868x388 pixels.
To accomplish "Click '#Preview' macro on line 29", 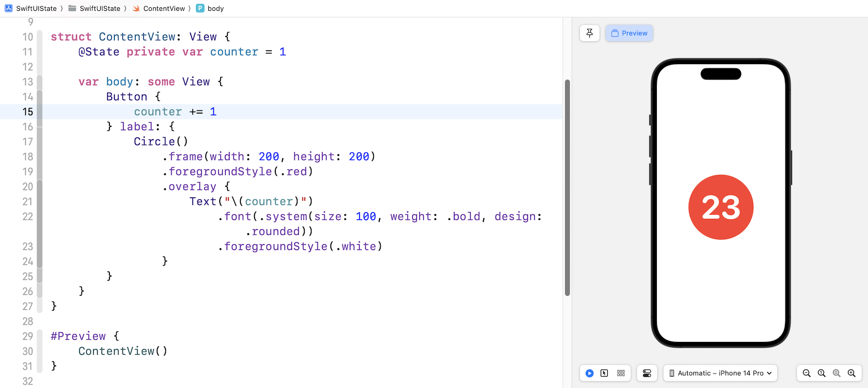I will [x=78, y=336].
